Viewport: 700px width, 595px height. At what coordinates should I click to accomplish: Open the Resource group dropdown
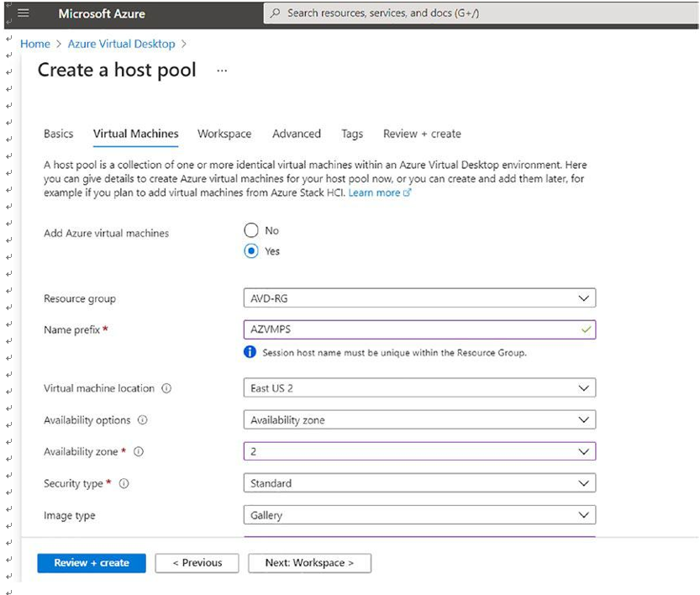[419, 298]
